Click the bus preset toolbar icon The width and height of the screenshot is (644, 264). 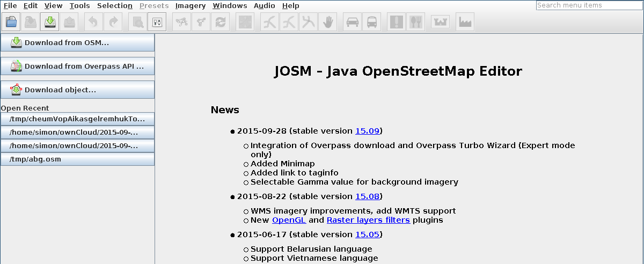[x=371, y=22]
